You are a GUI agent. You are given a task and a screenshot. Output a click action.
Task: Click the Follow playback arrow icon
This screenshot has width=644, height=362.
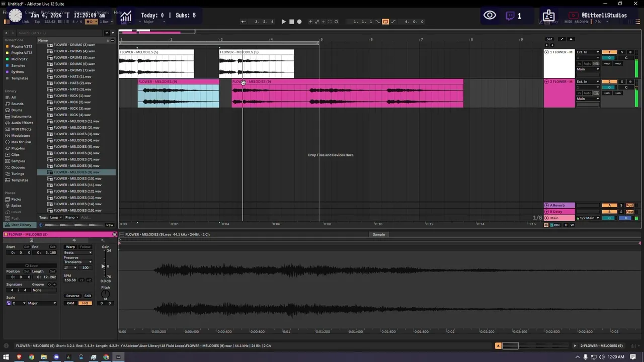click(244, 22)
